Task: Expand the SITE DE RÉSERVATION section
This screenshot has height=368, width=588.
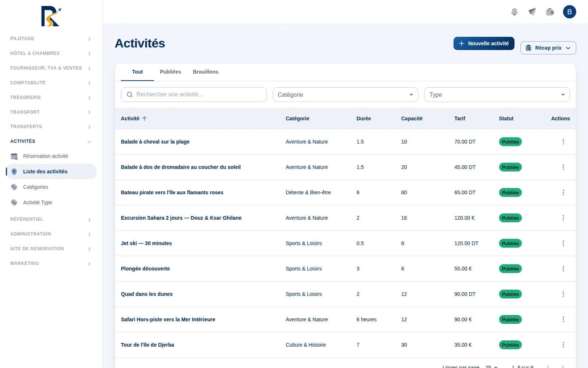Action: point(51,249)
